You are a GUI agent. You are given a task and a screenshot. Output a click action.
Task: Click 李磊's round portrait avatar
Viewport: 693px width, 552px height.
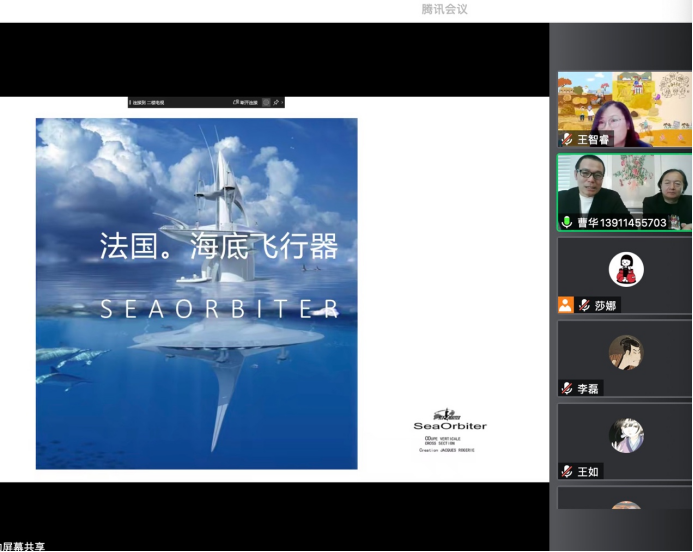click(x=626, y=352)
